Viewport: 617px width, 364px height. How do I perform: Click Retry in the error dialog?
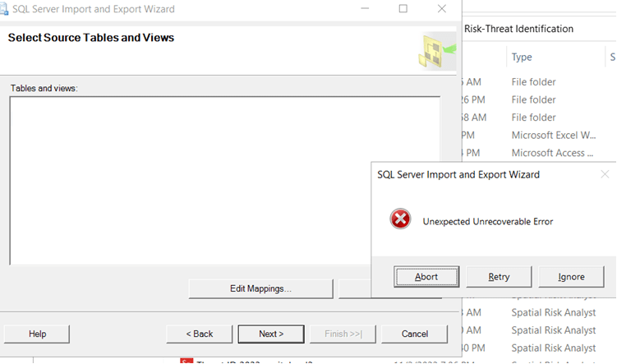pyautogui.click(x=499, y=277)
